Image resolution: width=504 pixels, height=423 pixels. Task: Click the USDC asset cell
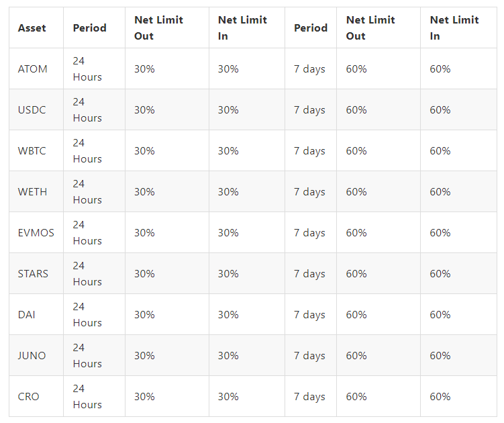click(32, 110)
